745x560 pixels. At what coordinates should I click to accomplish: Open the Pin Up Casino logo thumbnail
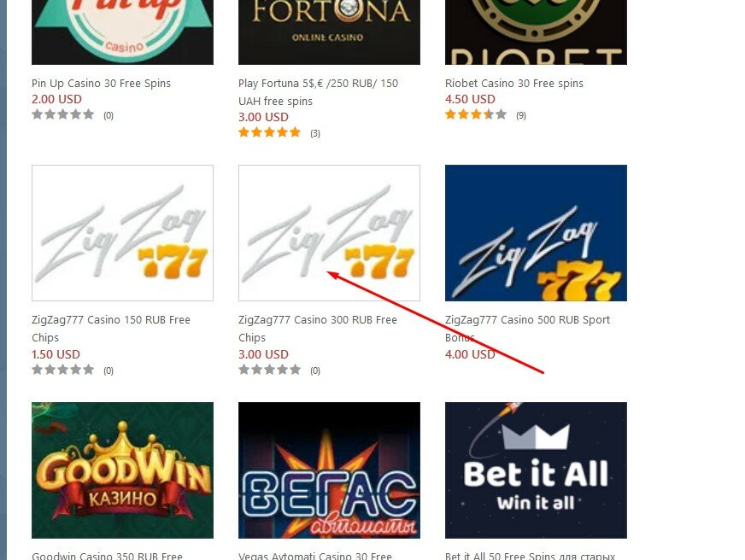click(122, 32)
